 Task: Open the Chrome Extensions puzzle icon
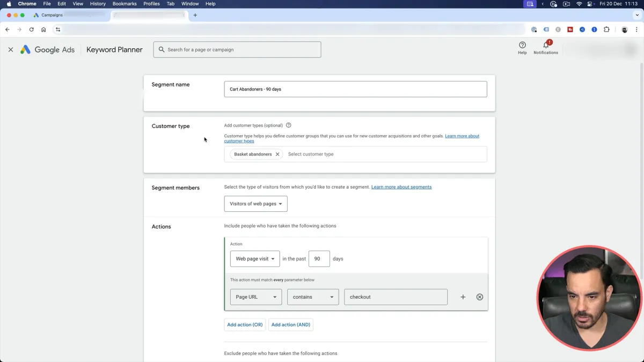point(606,29)
